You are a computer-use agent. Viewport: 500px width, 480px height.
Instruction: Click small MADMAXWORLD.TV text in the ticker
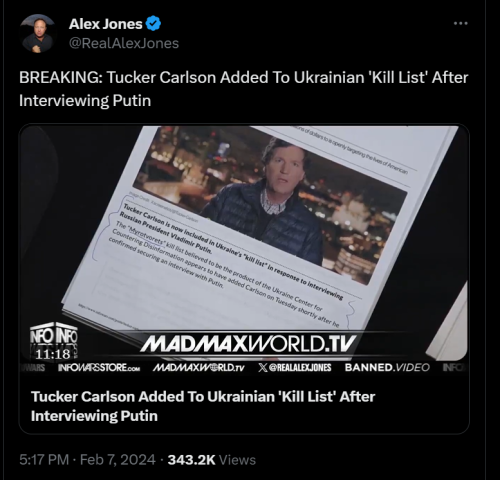pos(199,368)
